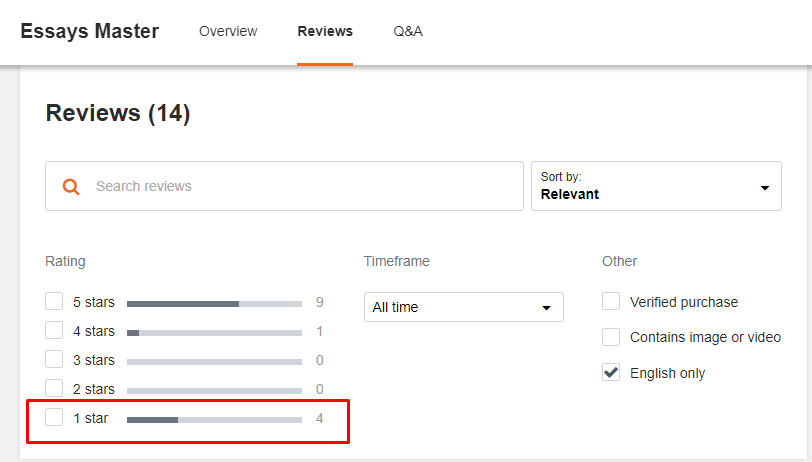This screenshot has width=812, height=462.
Task: Switch to the Overview tab
Action: (228, 31)
